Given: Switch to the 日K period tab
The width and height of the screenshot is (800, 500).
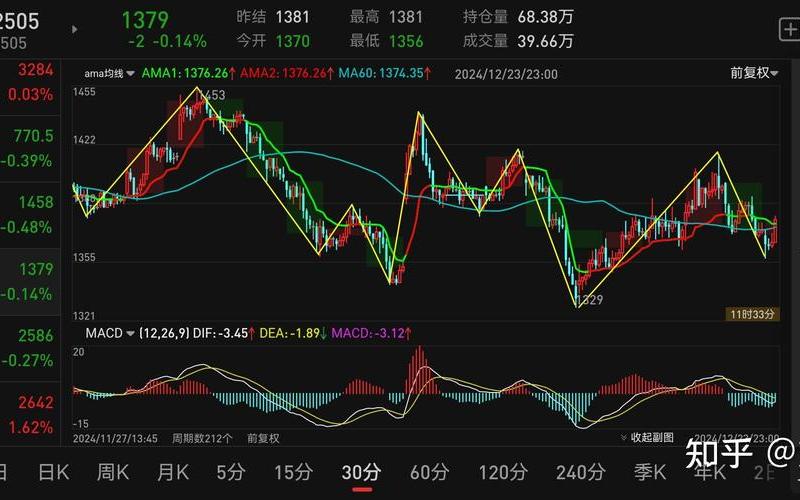Looking at the screenshot, I should [54, 472].
